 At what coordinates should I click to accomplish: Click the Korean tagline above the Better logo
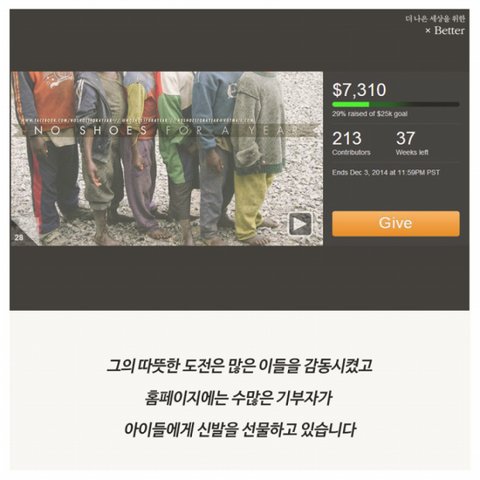click(x=435, y=19)
